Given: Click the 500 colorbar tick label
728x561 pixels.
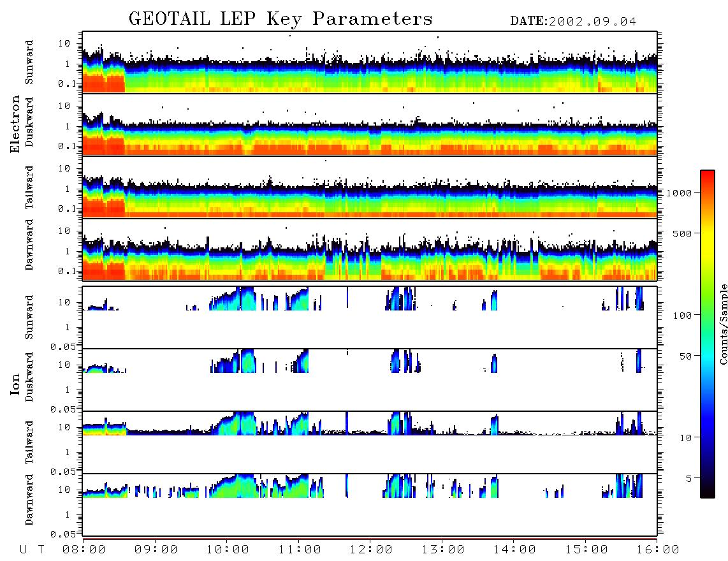Looking at the screenshot, I should pos(682,233).
